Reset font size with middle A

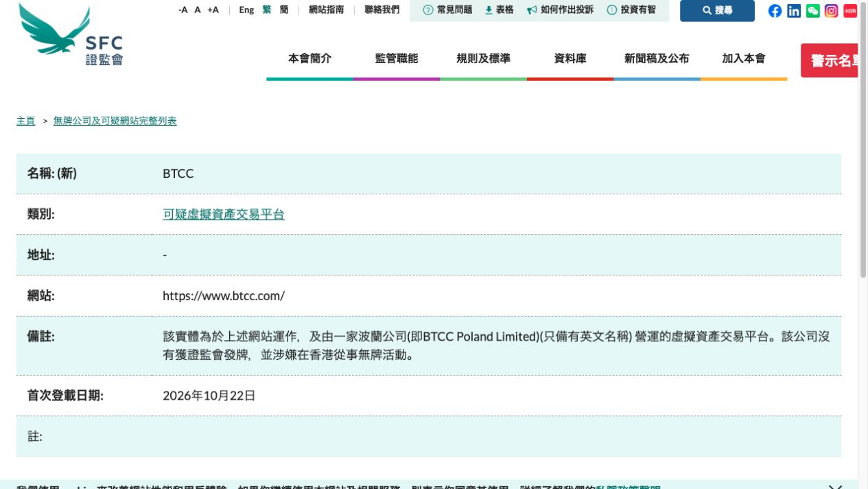[198, 10]
